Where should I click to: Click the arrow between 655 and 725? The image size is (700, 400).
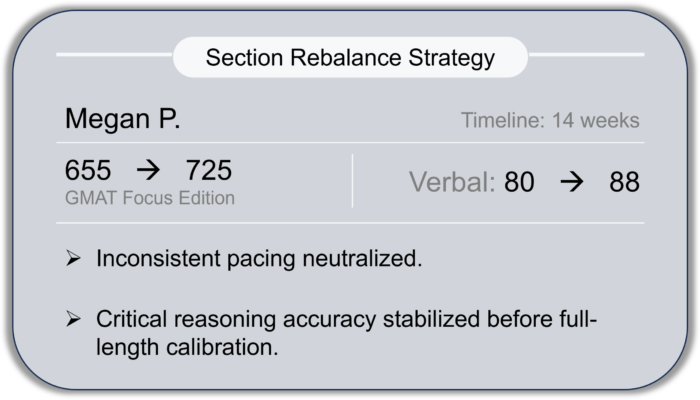(x=149, y=172)
